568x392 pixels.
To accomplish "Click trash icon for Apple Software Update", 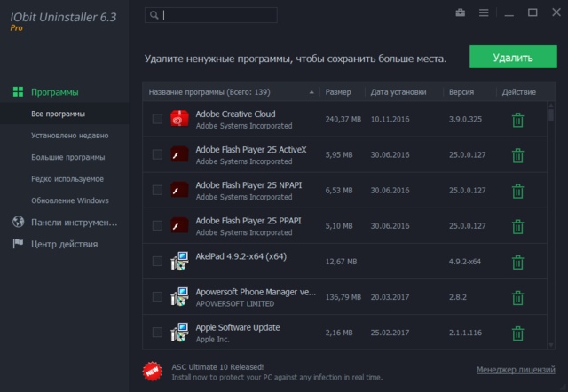I will (x=517, y=333).
